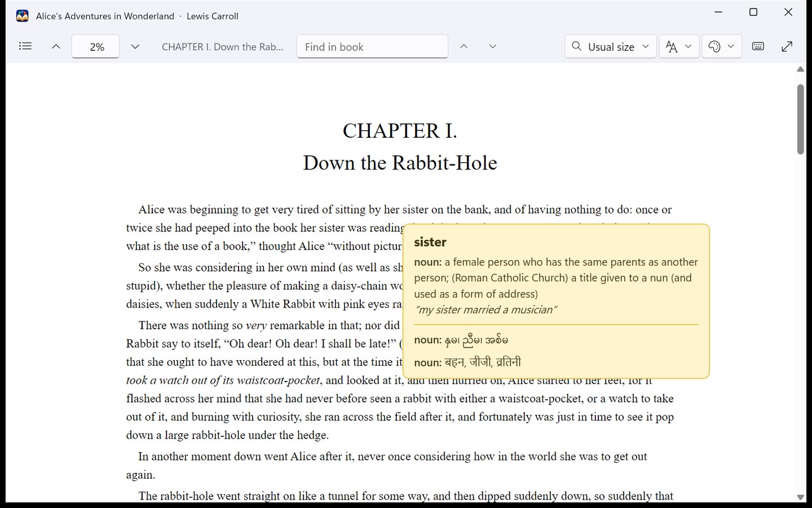Screen dimensions: 812x508
Task: Click the vertical scrollbar thumb
Action: click(800, 119)
